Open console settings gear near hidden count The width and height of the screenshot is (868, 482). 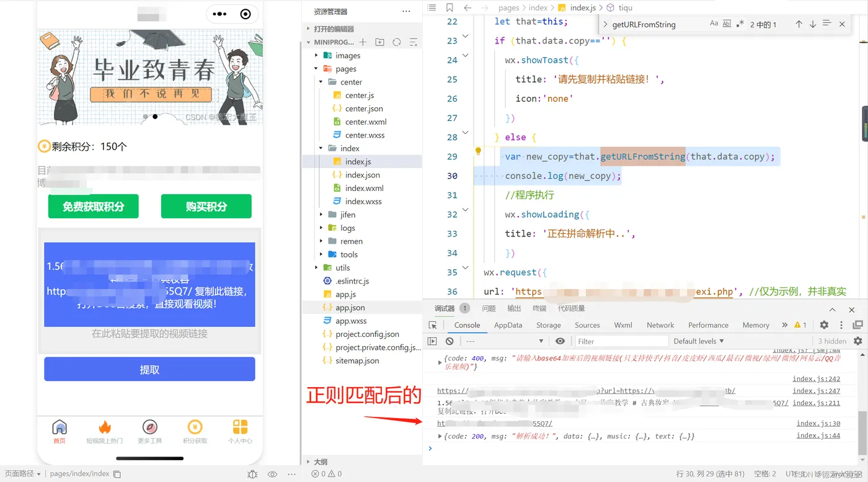(x=858, y=341)
